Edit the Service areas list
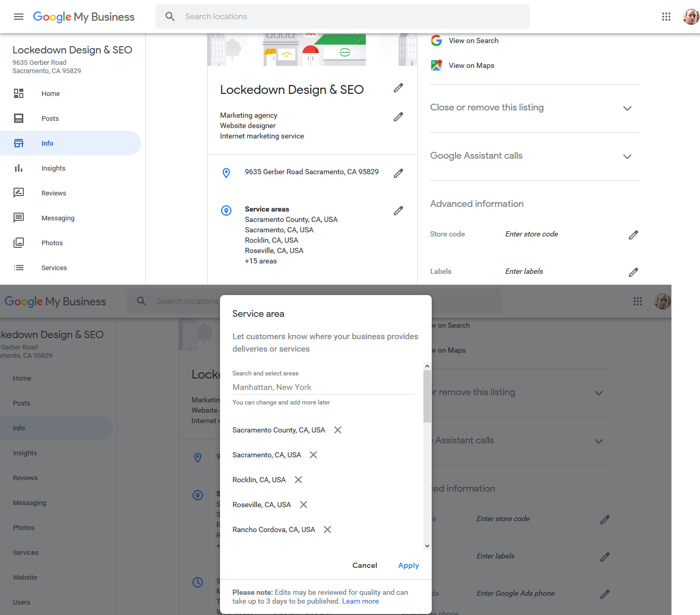The height and width of the screenshot is (615, 700). pyautogui.click(x=399, y=211)
